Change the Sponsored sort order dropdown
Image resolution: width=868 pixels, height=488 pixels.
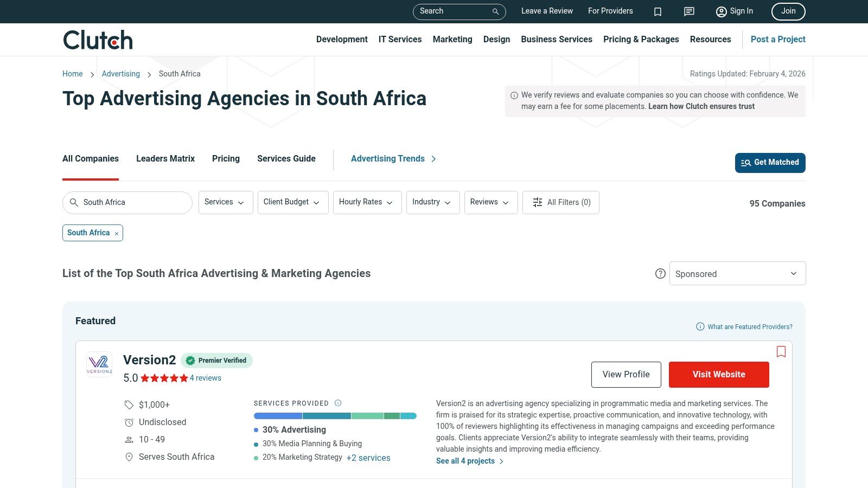click(x=737, y=273)
